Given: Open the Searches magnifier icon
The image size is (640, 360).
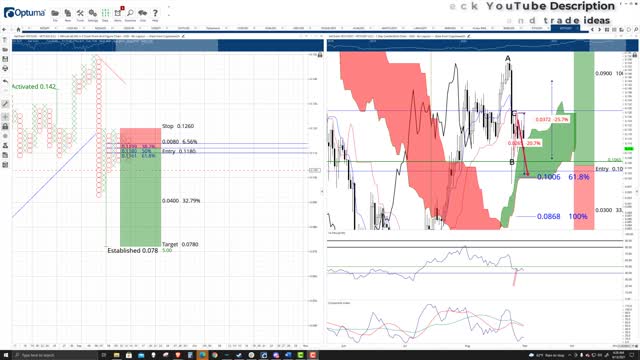Looking at the screenshot, I should click(x=130, y=14).
